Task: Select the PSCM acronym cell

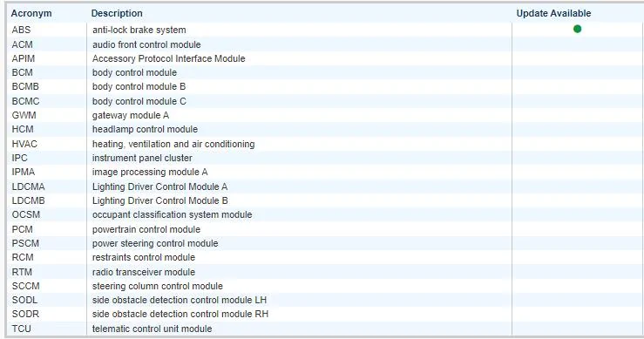Action: click(x=25, y=243)
